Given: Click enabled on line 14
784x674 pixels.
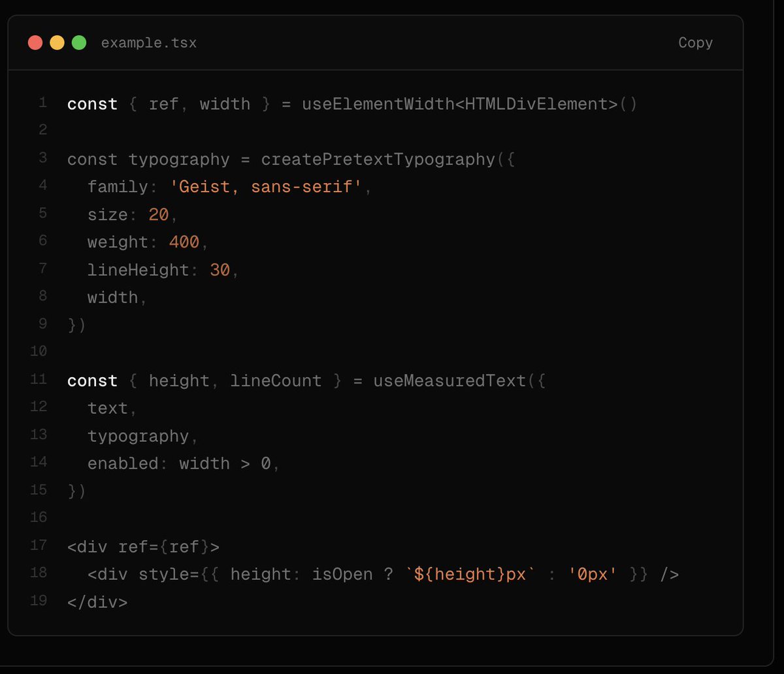Looking at the screenshot, I should 123,463.
